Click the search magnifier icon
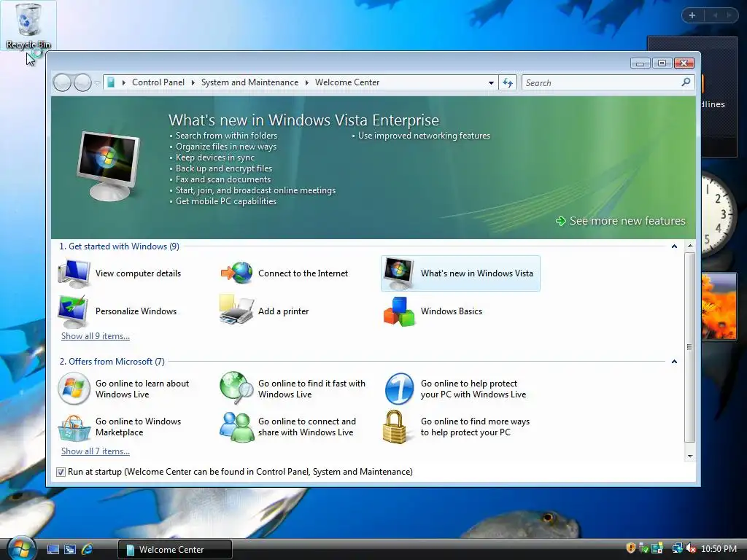The height and width of the screenshot is (560, 747). click(686, 82)
